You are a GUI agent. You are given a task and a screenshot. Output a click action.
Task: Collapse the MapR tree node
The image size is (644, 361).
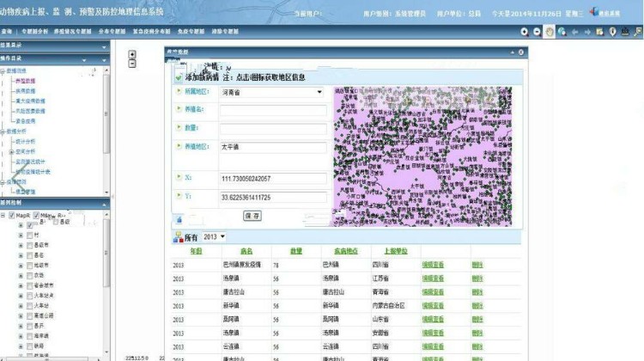pos(3,215)
